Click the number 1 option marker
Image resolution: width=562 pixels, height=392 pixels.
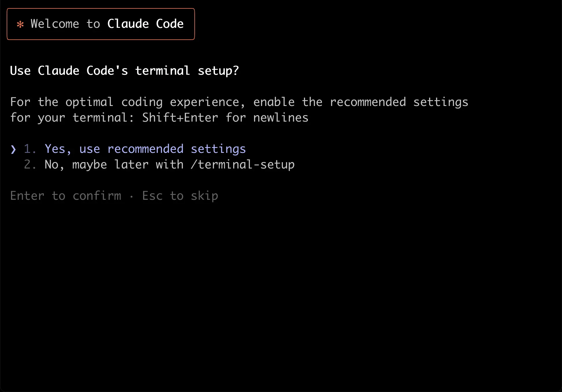(30, 149)
